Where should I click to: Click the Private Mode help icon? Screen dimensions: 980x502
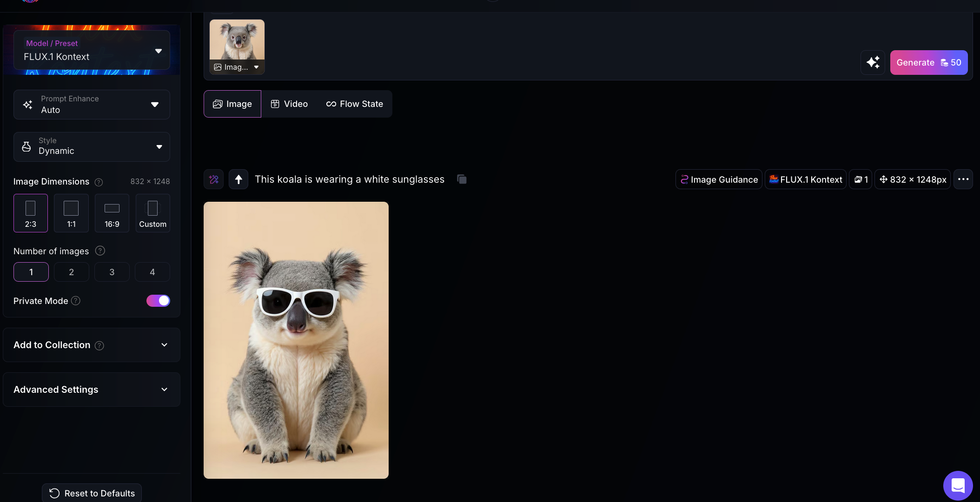76,301
